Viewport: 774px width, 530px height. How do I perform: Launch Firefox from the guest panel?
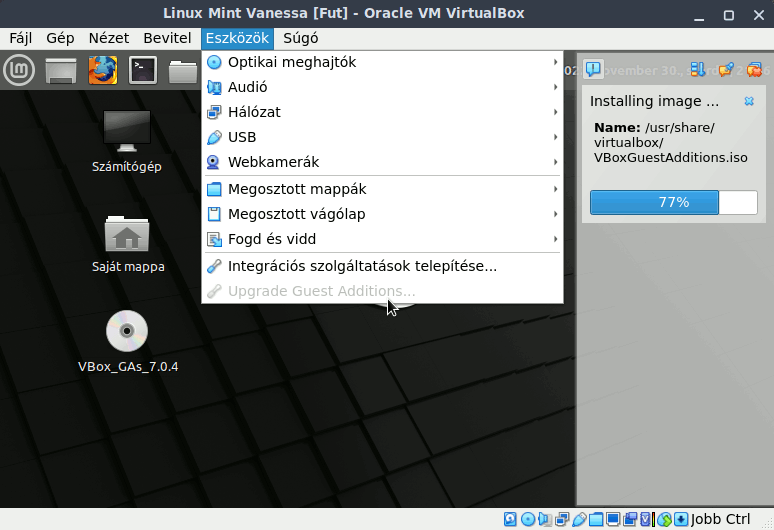pyautogui.click(x=103, y=70)
